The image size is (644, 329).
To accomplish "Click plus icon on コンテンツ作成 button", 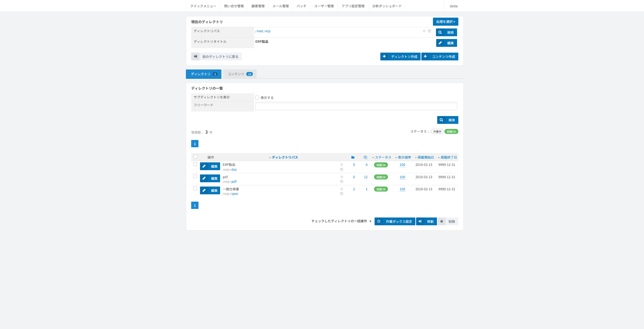I will [x=425, y=56].
